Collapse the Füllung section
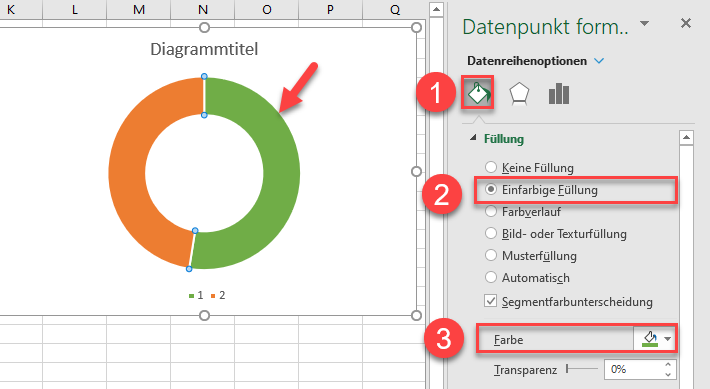Screen dimensions: 710x389 click(x=473, y=138)
